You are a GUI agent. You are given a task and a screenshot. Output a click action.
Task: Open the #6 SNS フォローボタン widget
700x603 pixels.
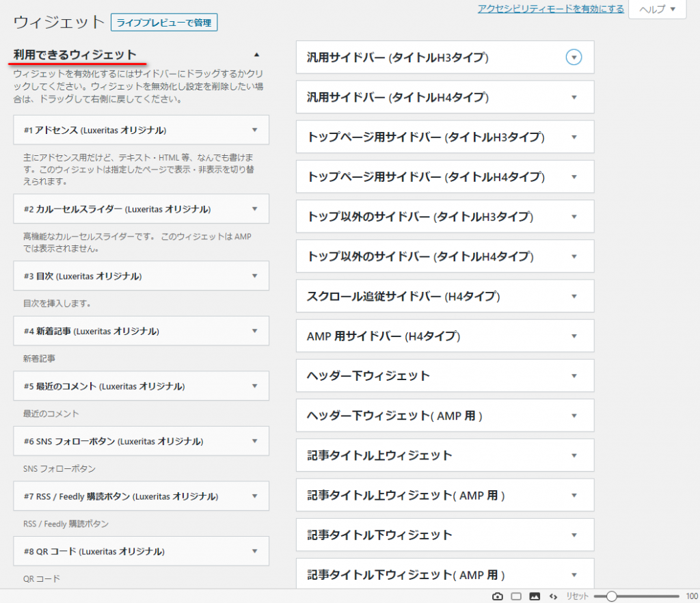[x=254, y=442]
